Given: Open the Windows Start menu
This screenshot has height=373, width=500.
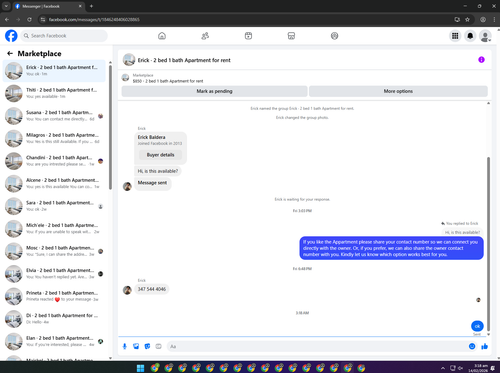Looking at the screenshot, I should (x=141, y=368).
